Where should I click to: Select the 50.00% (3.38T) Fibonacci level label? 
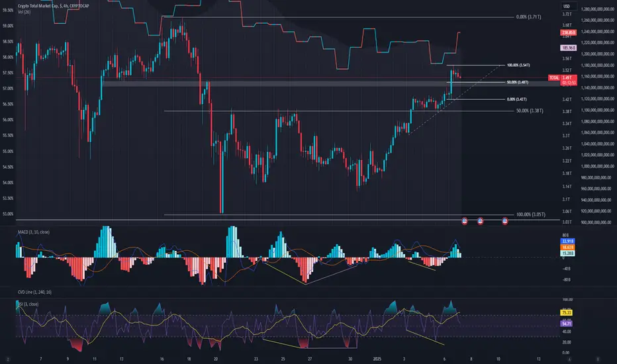(530, 111)
